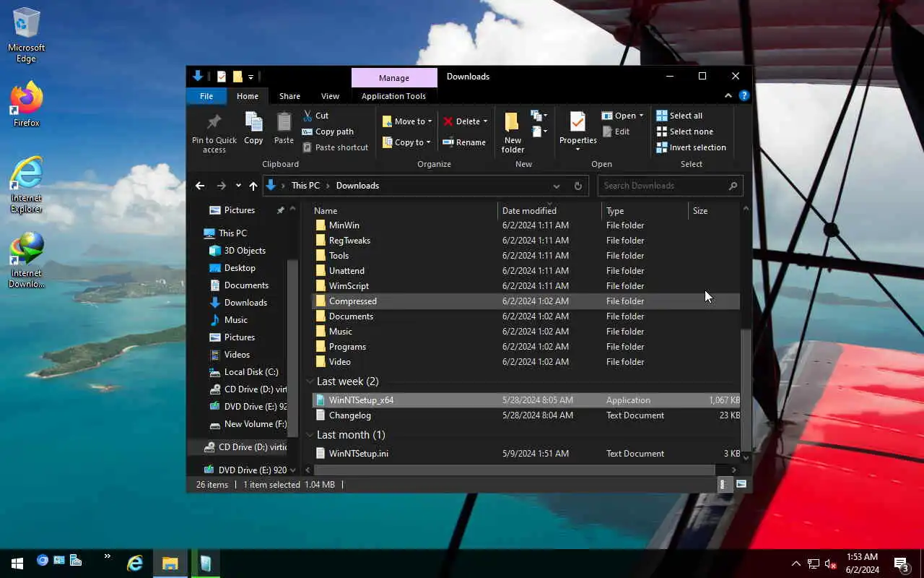The width and height of the screenshot is (924, 578).
Task: Collapse the Last week group
Action: click(310, 381)
